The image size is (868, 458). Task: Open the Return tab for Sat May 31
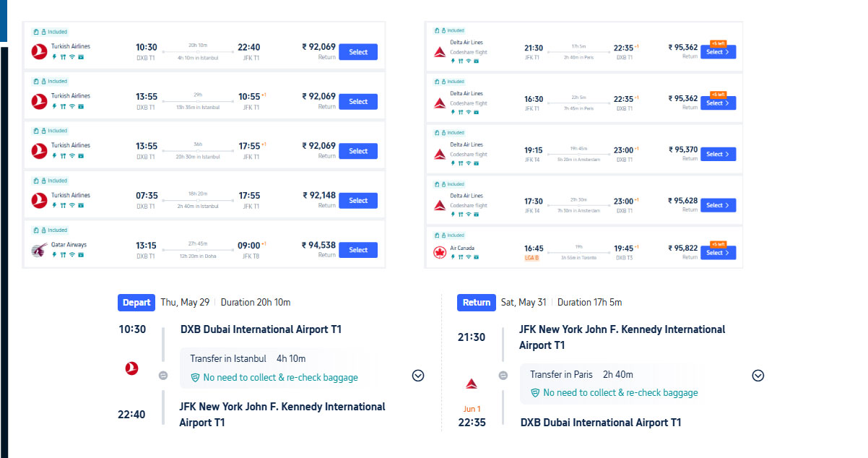click(476, 303)
